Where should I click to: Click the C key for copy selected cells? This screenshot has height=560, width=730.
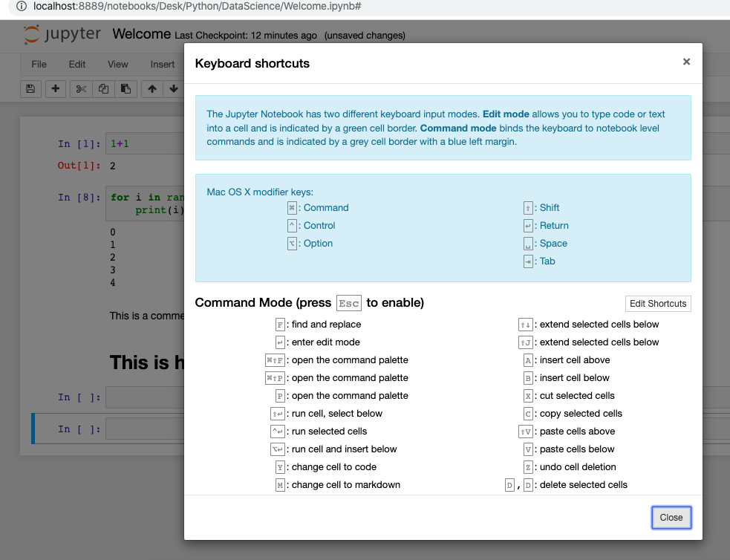[x=528, y=414]
